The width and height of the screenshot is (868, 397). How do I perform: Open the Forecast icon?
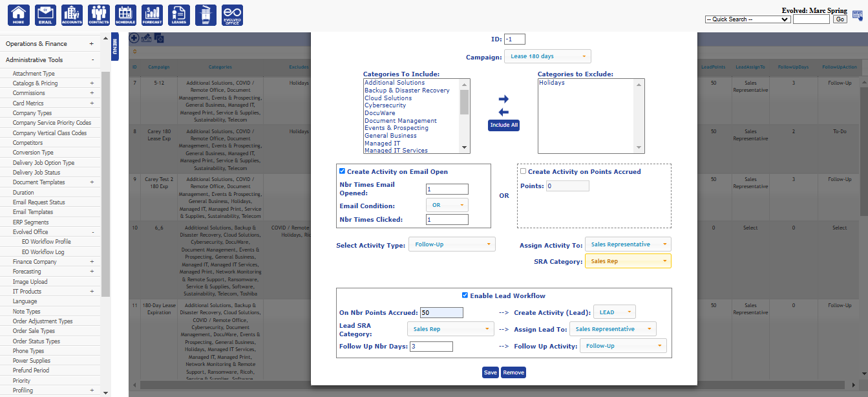click(x=152, y=15)
